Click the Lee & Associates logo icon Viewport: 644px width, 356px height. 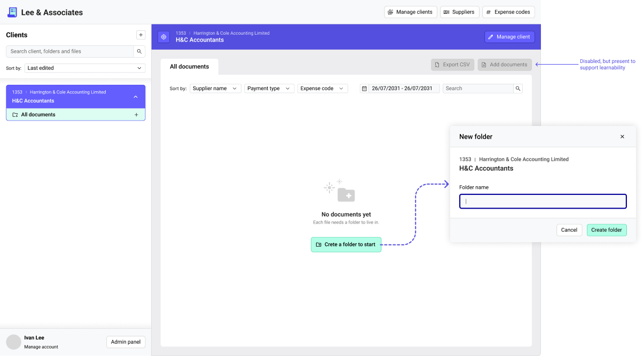(x=12, y=12)
